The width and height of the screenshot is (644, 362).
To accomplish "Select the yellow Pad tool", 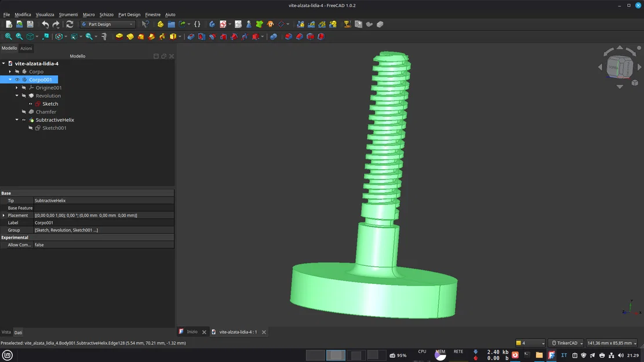I will 119,36.
